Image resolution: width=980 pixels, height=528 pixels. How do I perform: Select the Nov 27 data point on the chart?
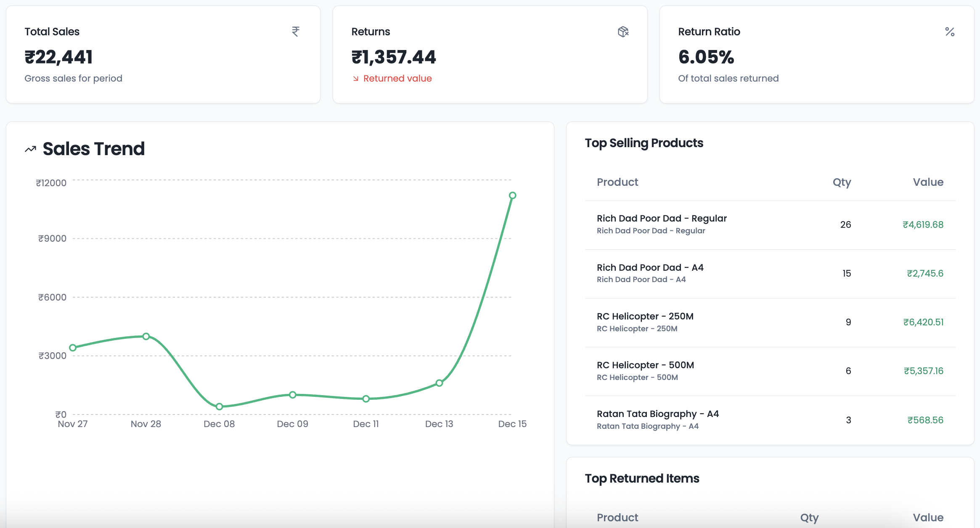pyautogui.click(x=73, y=347)
